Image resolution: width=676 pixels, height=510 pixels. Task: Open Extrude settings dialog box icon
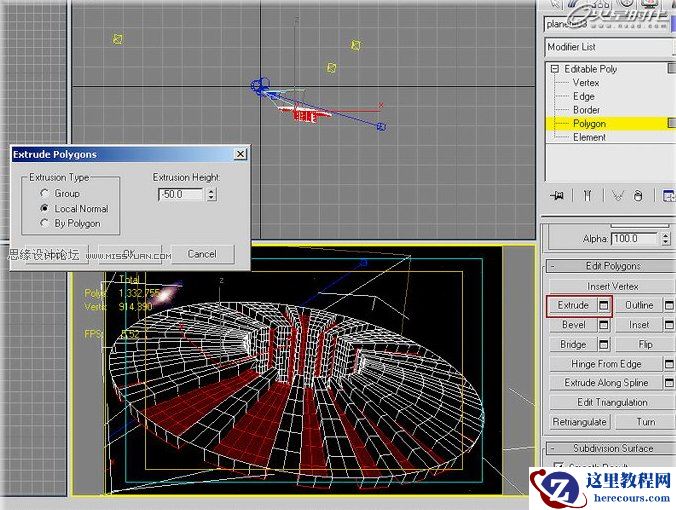(604, 305)
